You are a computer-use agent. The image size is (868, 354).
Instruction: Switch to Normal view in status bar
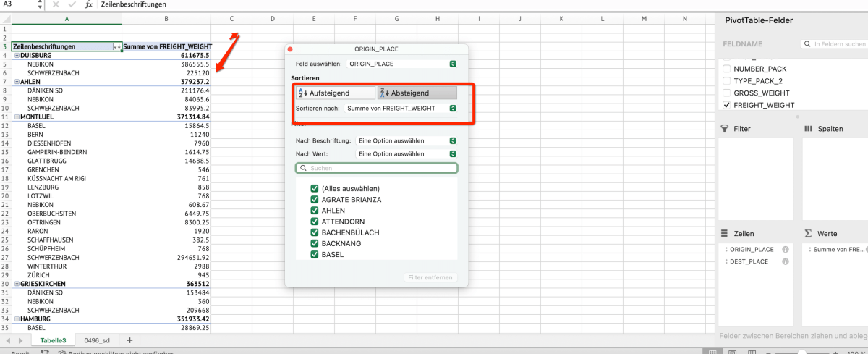712,351
